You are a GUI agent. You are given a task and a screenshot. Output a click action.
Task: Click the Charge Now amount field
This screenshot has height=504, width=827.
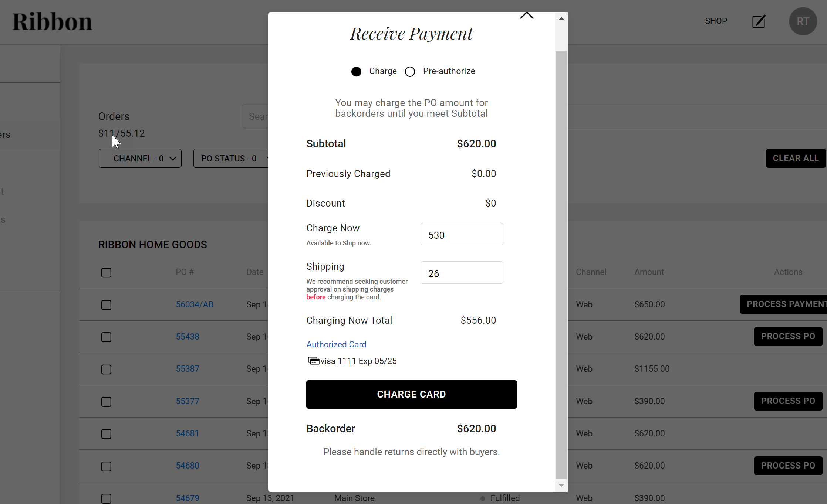coord(462,234)
